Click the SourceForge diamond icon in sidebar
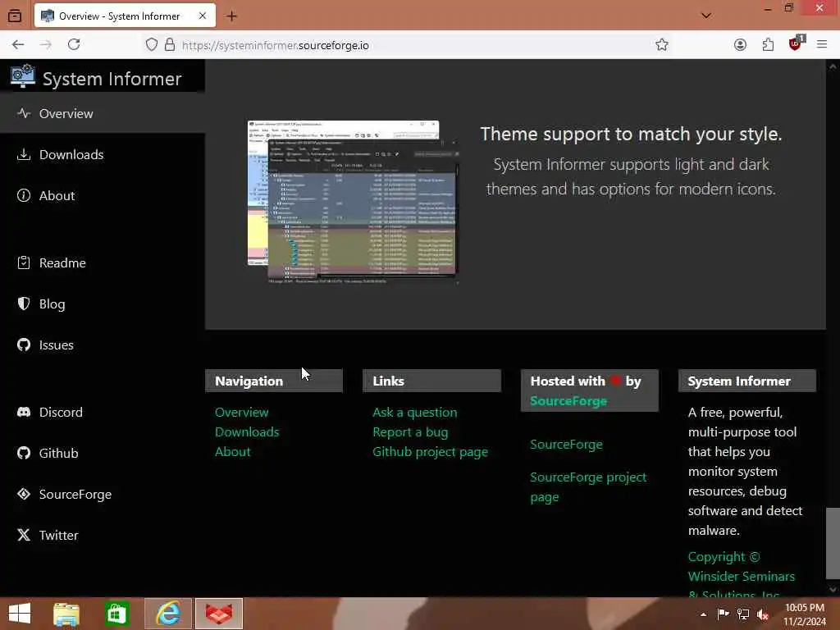840x630 pixels. coord(24,494)
